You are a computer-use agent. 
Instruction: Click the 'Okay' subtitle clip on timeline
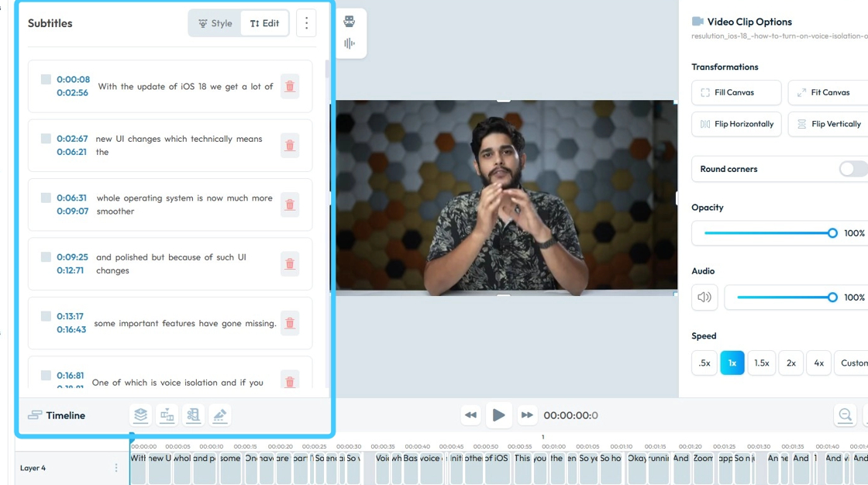[636, 468]
